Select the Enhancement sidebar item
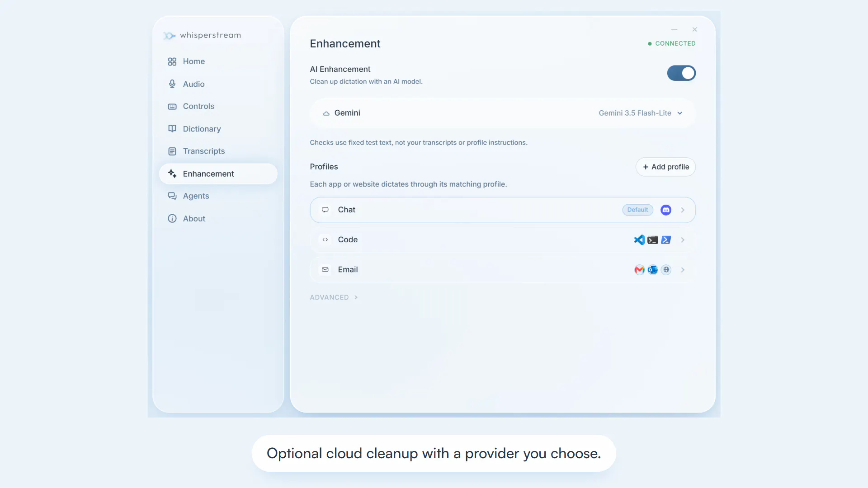 click(218, 174)
